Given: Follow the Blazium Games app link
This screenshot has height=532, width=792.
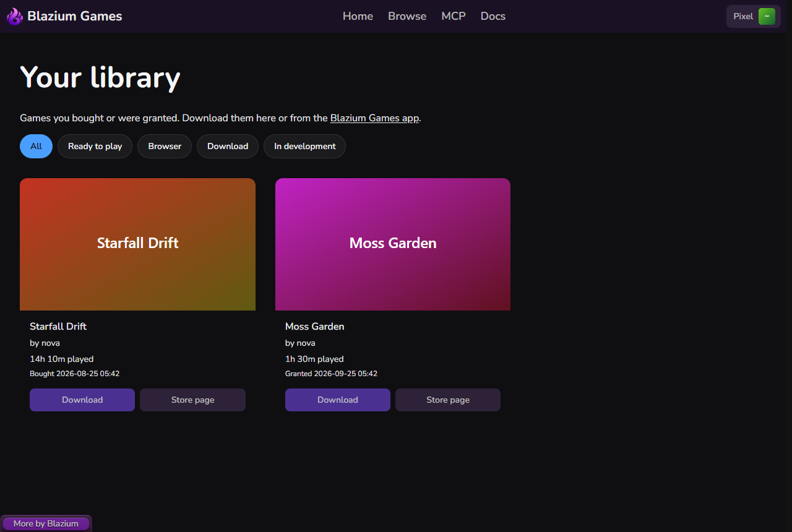Looking at the screenshot, I should point(375,118).
